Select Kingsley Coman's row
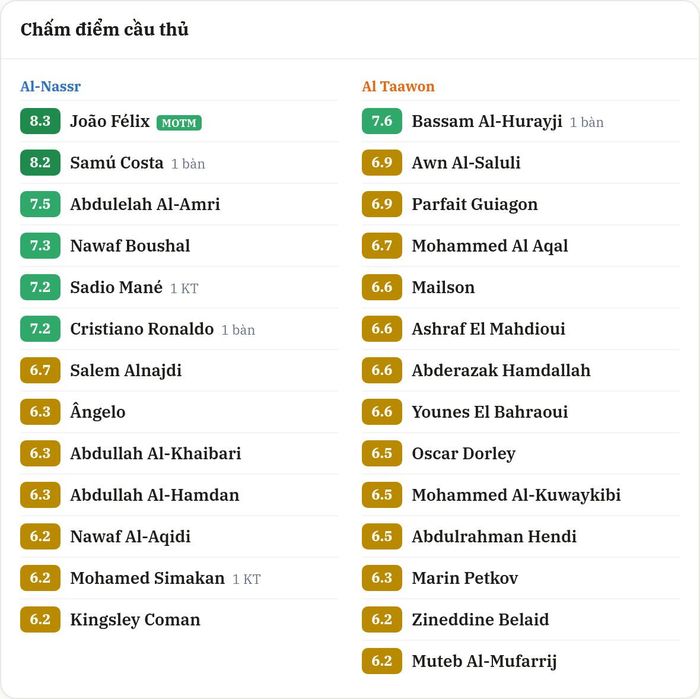Screen dimensions: 700x699 click(x=179, y=619)
